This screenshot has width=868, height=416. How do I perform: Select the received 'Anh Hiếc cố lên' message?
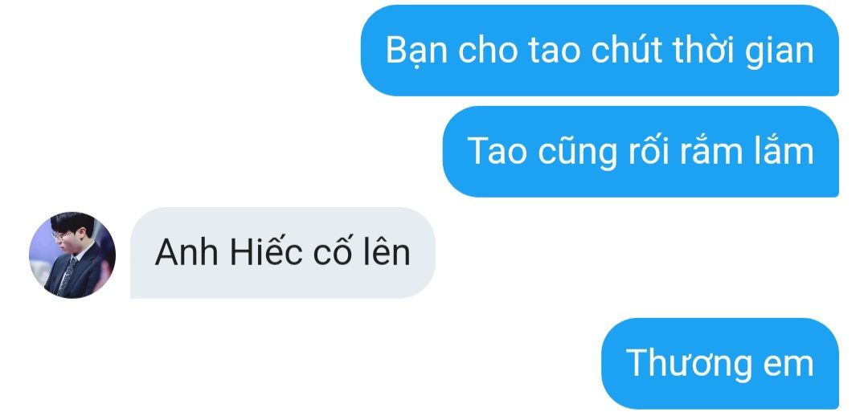tap(283, 253)
